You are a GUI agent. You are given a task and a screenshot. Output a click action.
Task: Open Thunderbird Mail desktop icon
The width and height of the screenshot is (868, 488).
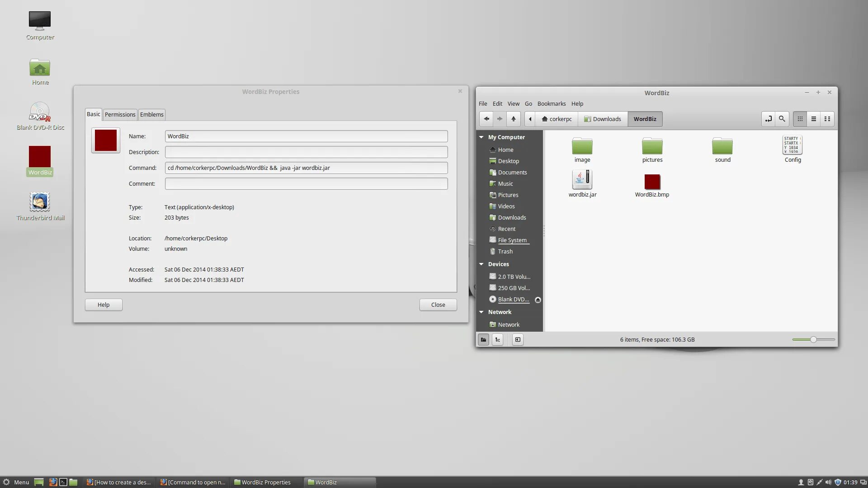tap(40, 202)
